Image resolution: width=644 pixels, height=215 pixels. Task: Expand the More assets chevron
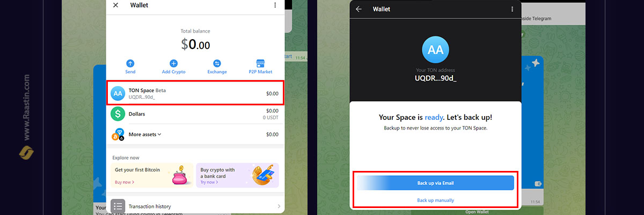pos(159,134)
